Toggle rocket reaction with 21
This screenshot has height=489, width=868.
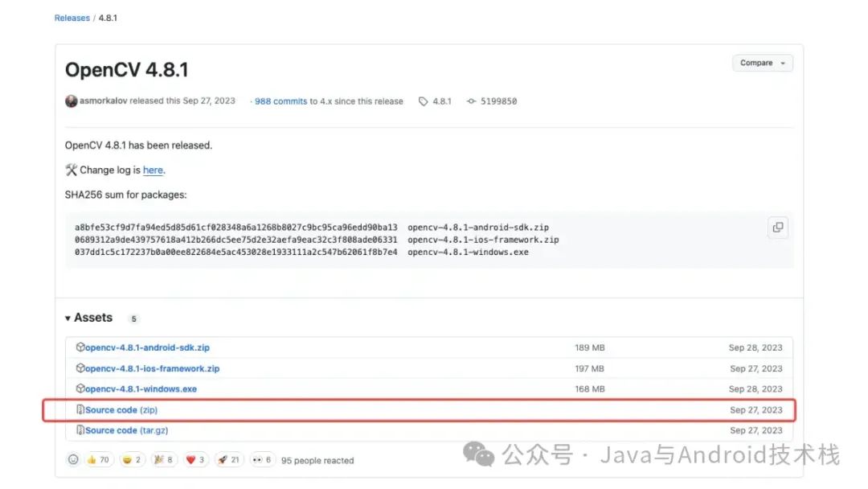229,460
